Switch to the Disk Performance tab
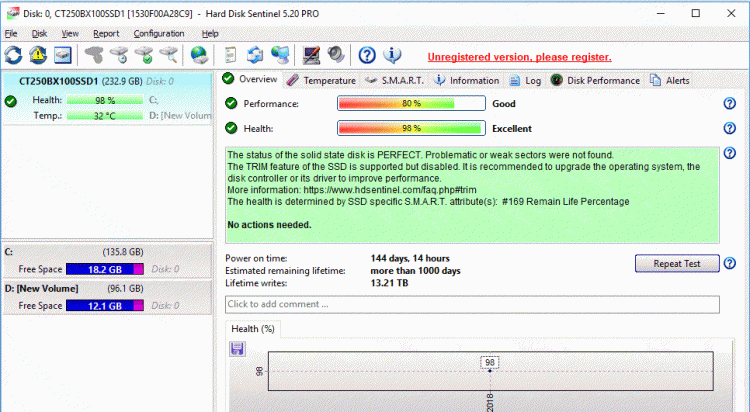Screen dimensions: 750x412 pyautogui.click(x=595, y=80)
